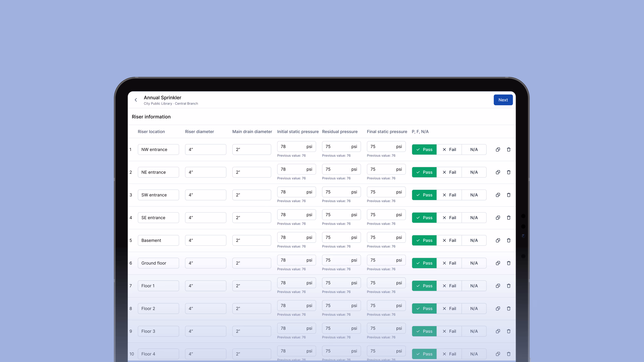The image size is (644, 362).
Task: Delete the SE entrance riser row
Action: 508,218
